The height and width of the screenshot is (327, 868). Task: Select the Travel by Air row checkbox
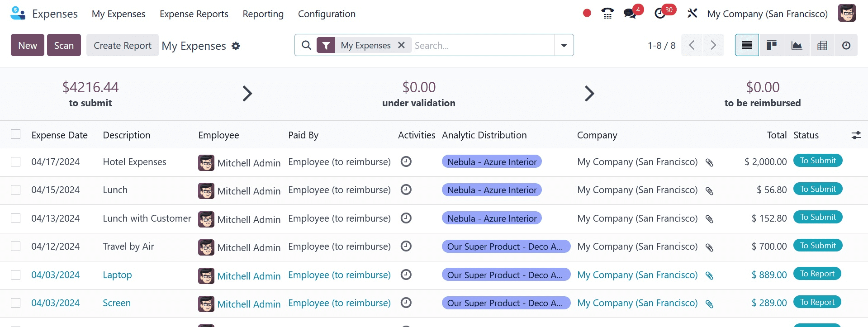tap(16, 246)
